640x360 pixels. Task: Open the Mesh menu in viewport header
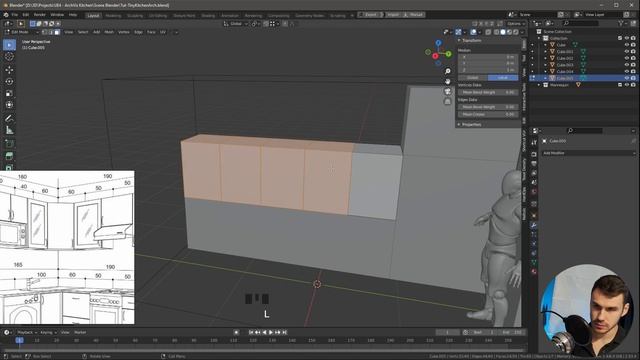(109, 32)
